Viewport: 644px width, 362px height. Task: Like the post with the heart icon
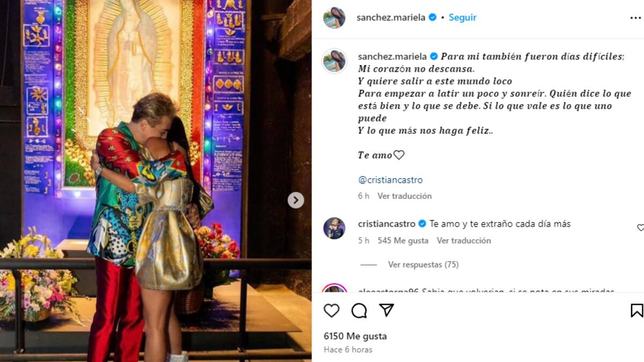tap(332, 311)
